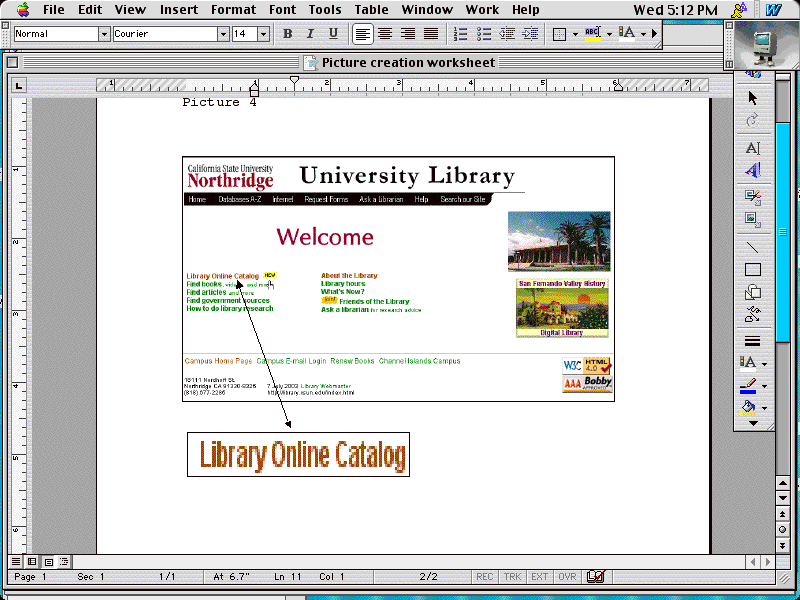Open the Apple menu
Screen dimensions: 800x600
[23, 10]
